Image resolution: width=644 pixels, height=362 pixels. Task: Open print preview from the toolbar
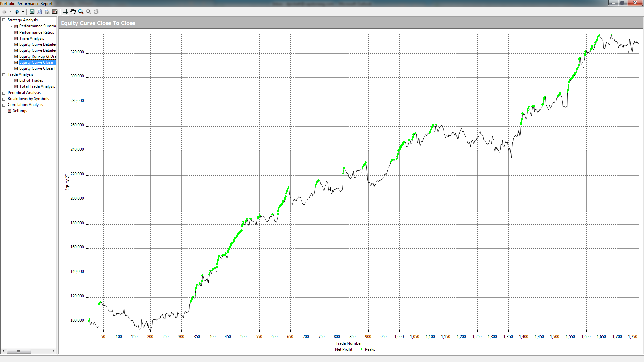click(x=40, y=12)
